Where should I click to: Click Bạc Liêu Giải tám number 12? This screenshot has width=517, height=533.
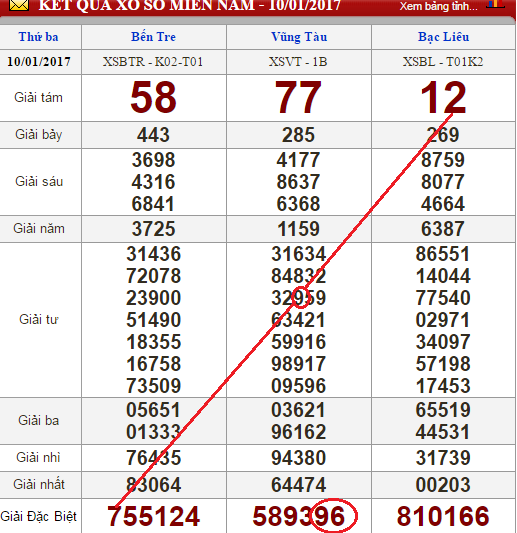(x=443, y=97)
